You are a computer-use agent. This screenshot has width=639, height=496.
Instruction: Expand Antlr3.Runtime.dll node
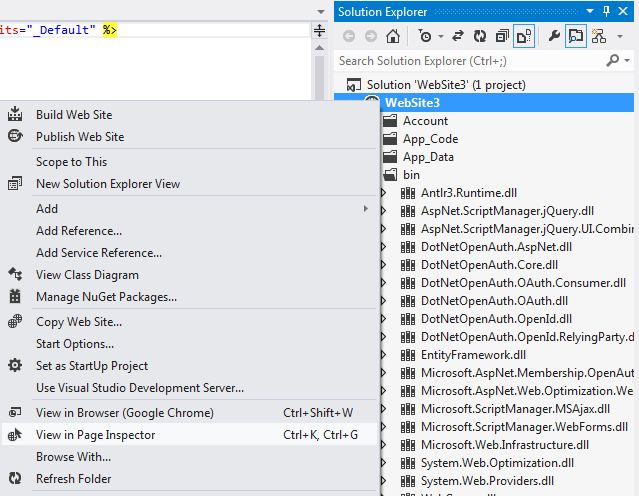tap(383, 193)
